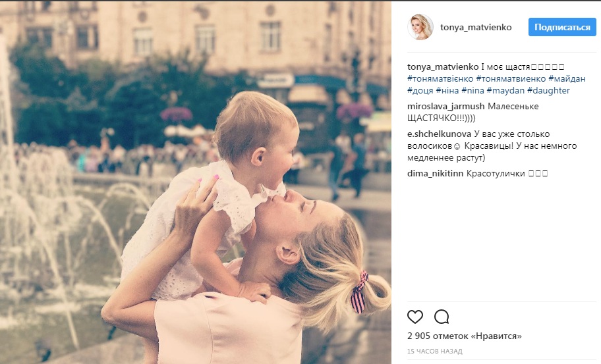Open tonya_matvienko username in post header
The image size is (601, 364).
click(476, 27)
